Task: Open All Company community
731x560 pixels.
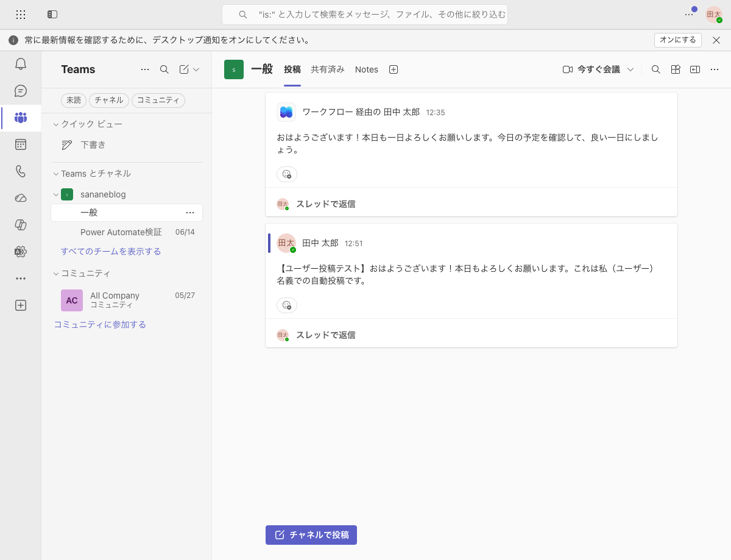Action: click(x=127, y=300)
